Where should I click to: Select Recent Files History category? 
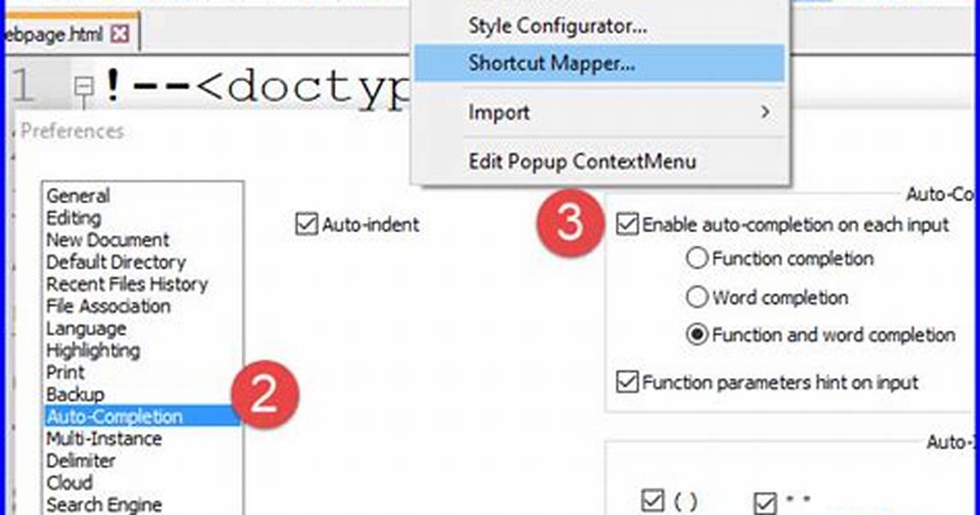coord(127,284)
